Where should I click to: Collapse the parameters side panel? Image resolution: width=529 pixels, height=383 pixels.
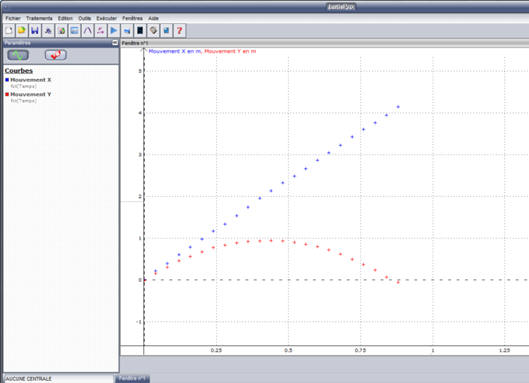point(115,43)
